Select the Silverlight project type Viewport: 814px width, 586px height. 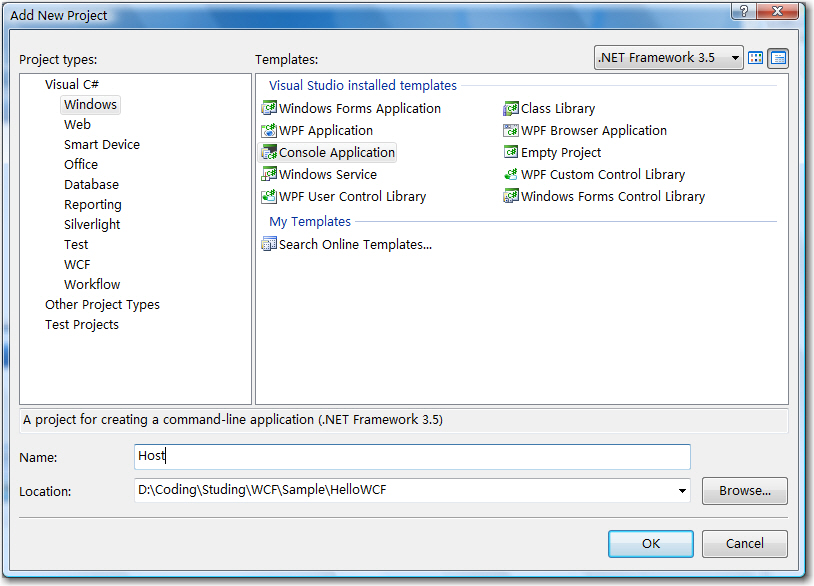(92, 224)
